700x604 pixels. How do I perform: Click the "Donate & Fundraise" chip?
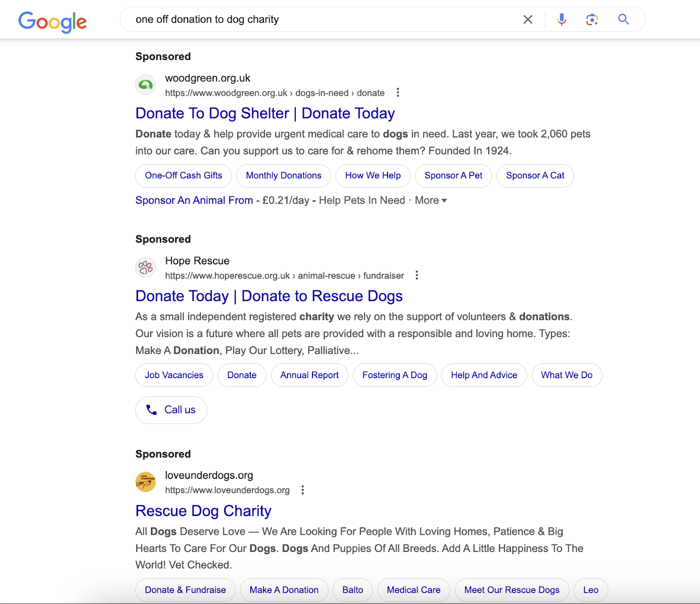(x=185, y=590)
